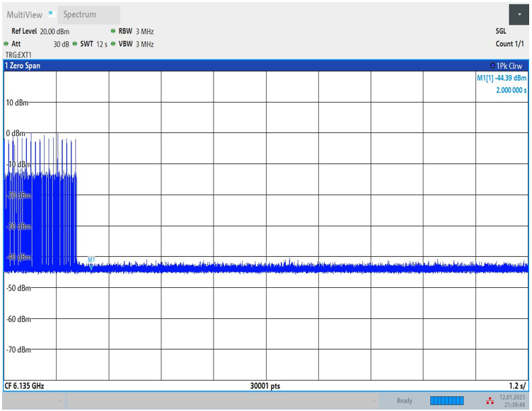This screenshot has width=532, height=411.
Task: Click the green indicator next to RBW
Action: tap(113, 32)
